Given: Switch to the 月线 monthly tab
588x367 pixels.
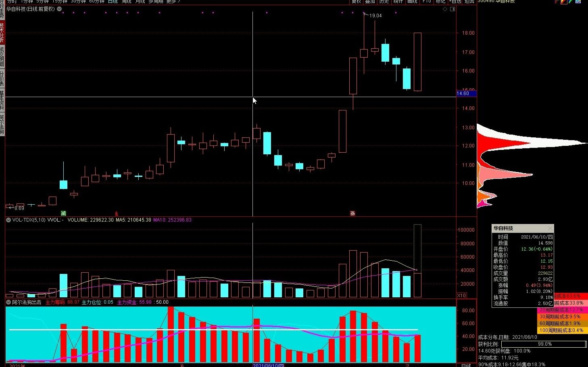Looking at the screenshot, I should coord(140,2).
